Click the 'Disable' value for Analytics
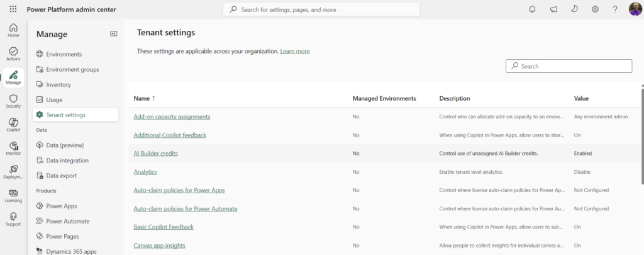Image resolution: width=644 pixels, height=255 pixels. click(x=582, y=172)
